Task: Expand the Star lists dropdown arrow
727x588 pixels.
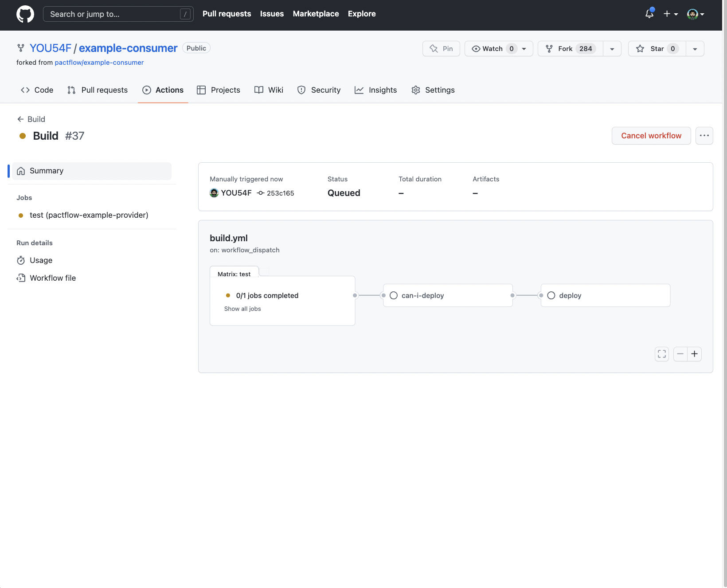Action: pyautogui.click(x=695, y=49)
